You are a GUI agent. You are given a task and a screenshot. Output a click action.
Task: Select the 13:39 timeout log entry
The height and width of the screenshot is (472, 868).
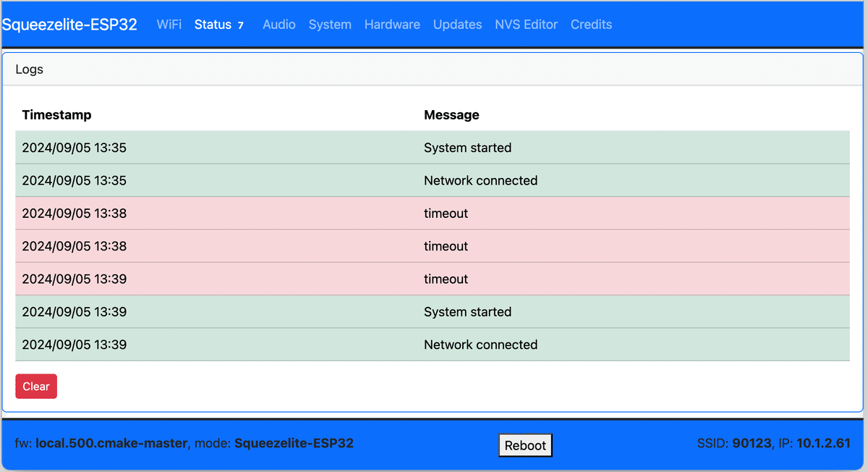(432, 279)
